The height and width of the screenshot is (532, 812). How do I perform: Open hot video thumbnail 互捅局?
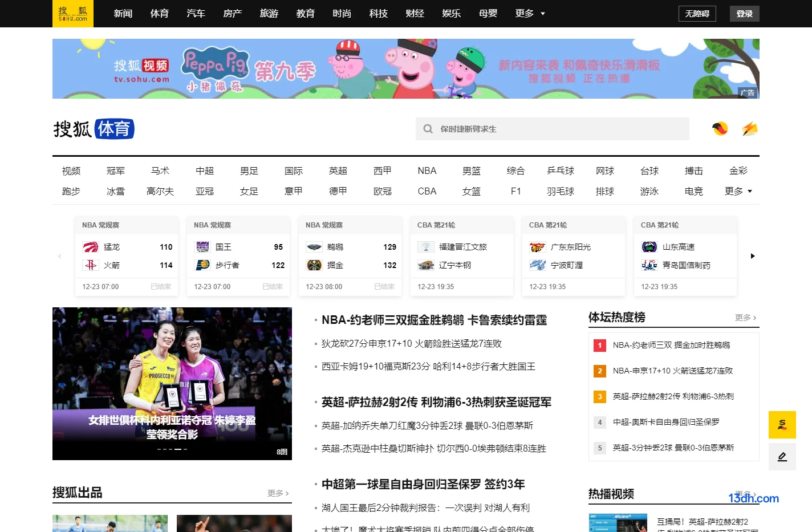618,522
